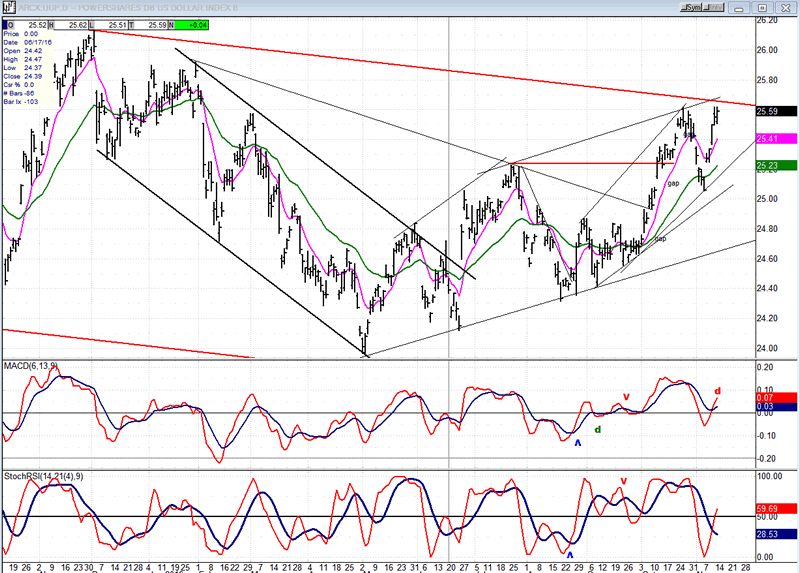Click the green "d" marker in MACD pane
The image size is (800, 573).
[598, 430]
